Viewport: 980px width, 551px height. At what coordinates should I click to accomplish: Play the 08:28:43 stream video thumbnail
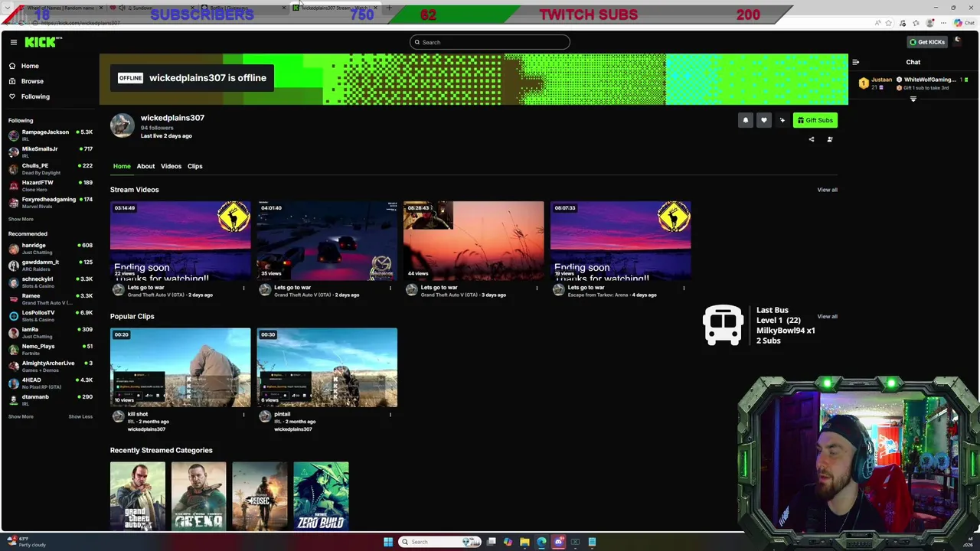pos(473,241)
